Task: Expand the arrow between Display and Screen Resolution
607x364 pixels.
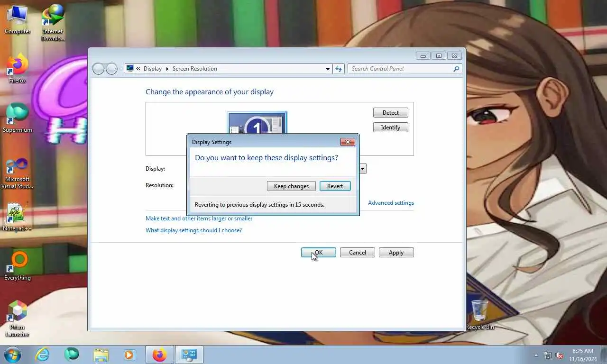Action: point(167,69)
